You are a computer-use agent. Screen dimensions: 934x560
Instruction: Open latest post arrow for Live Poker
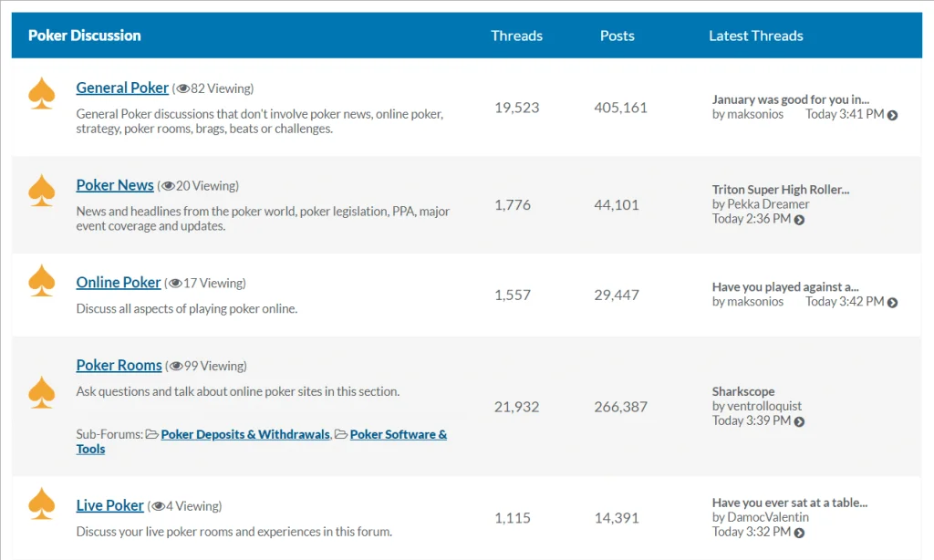(x=799, y=533)
